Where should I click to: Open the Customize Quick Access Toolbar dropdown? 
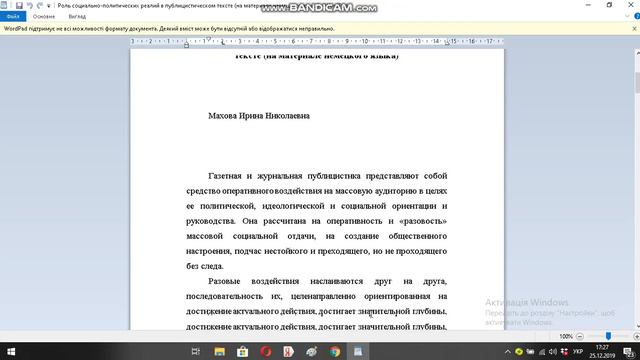pos(49,6)
